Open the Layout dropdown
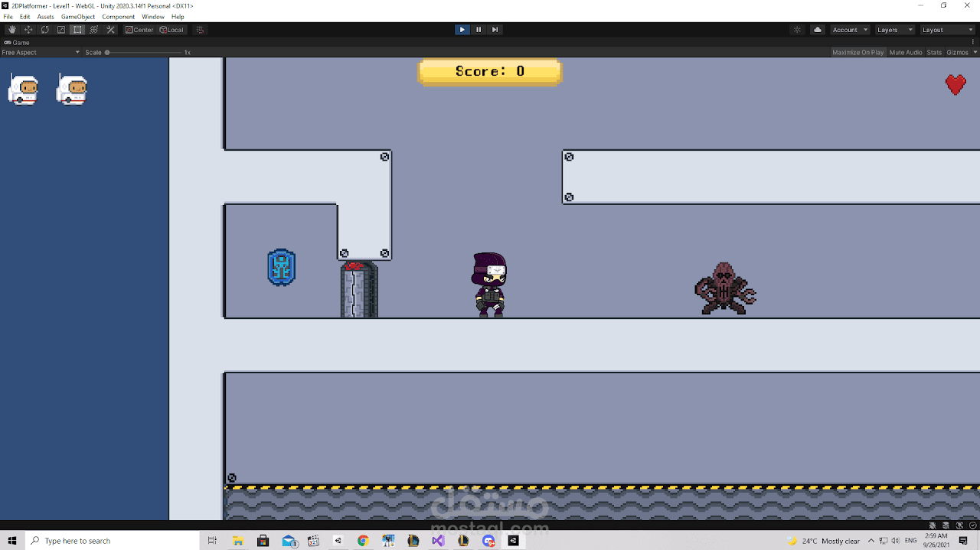This screenshot has height=550, width=980. pos(948,30)
